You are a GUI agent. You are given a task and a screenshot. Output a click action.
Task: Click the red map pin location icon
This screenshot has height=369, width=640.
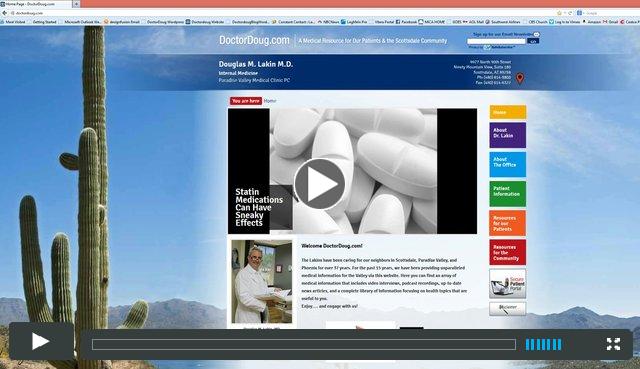tap(520, 78)
